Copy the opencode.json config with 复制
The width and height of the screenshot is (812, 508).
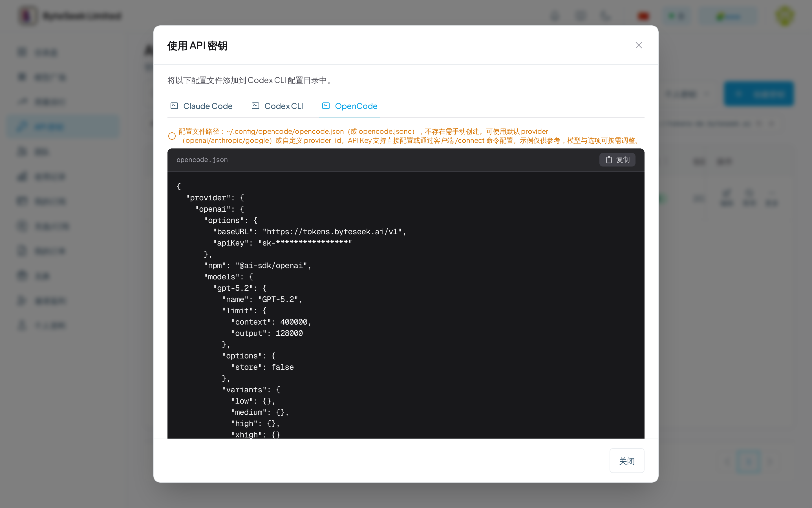pos(617,160)
